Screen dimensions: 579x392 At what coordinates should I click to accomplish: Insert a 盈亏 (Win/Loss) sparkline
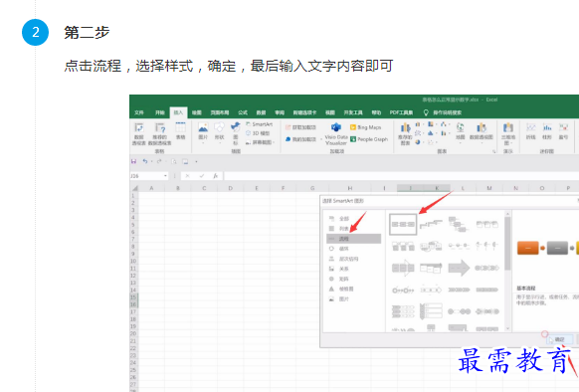click(x=563, y=131)
